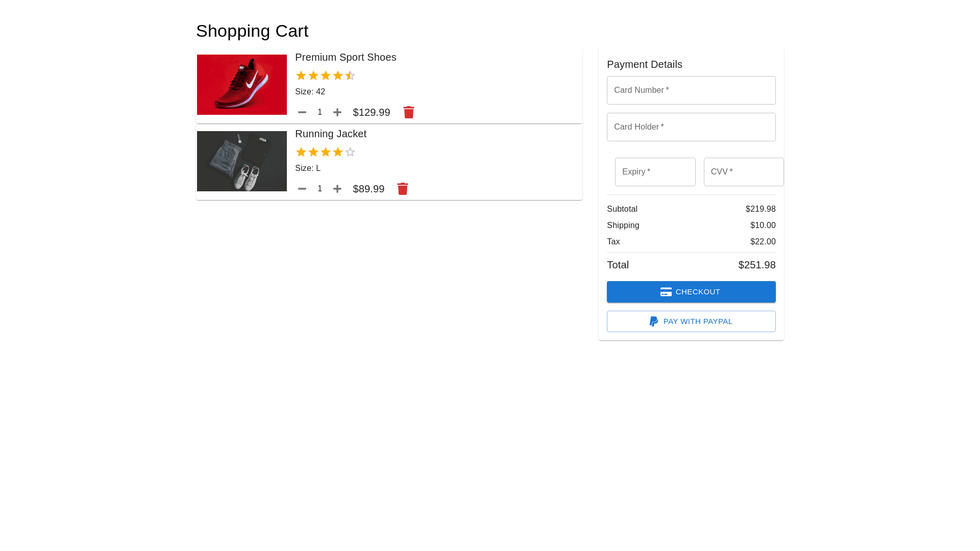Remove Running Jacket with trash icon

403,189
